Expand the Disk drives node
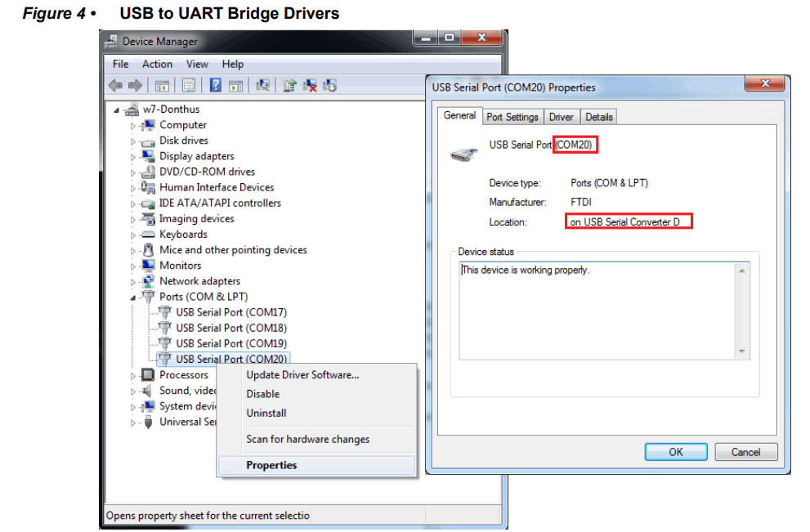Viewport: 810px width, 532px height. tap(133, 140)
